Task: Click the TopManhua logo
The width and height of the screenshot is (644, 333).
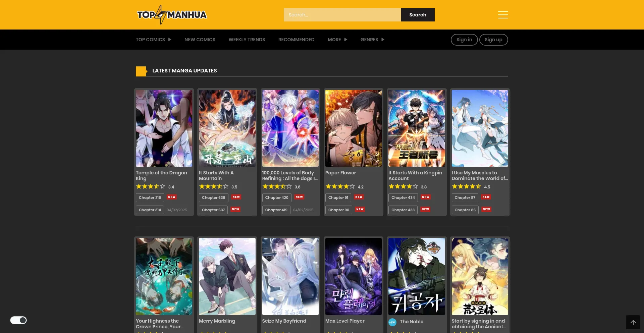Action: (172, 15)
